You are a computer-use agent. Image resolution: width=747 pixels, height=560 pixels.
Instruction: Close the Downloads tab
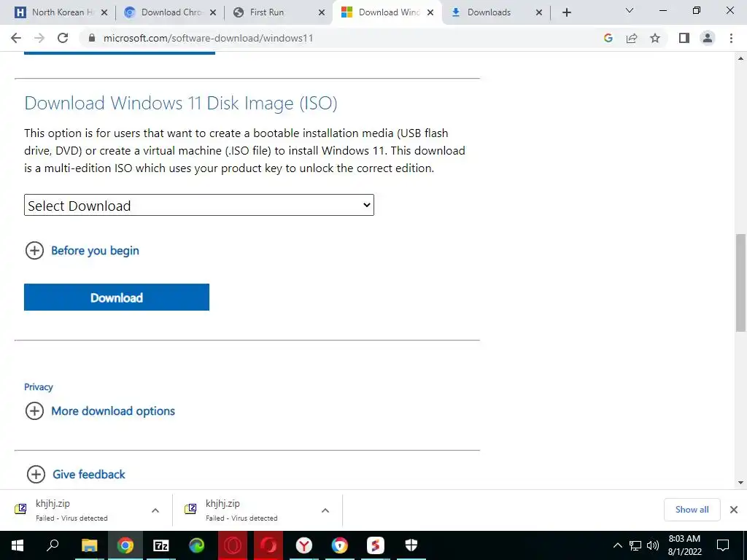coord(539,13)
